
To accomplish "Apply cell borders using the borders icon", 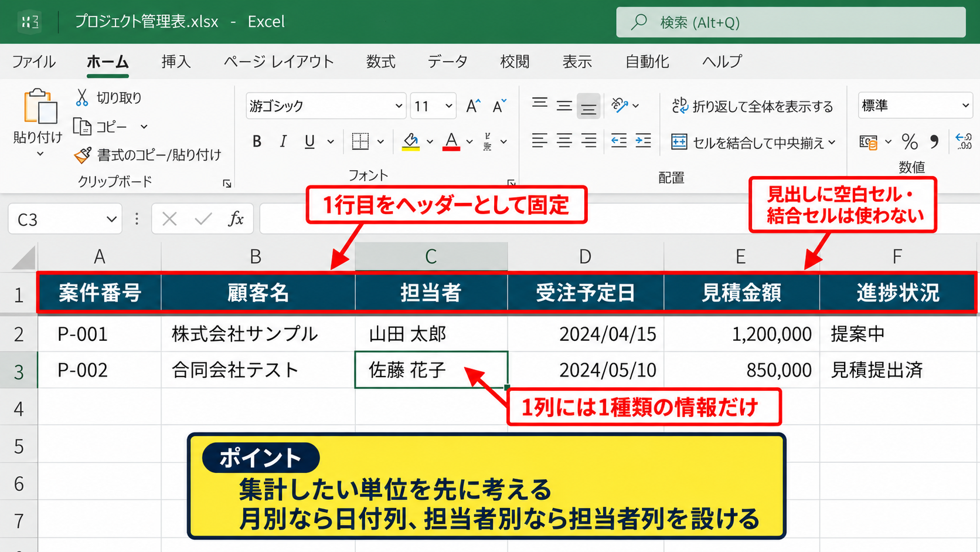I will pyautogui.click(x=360, y=141).
